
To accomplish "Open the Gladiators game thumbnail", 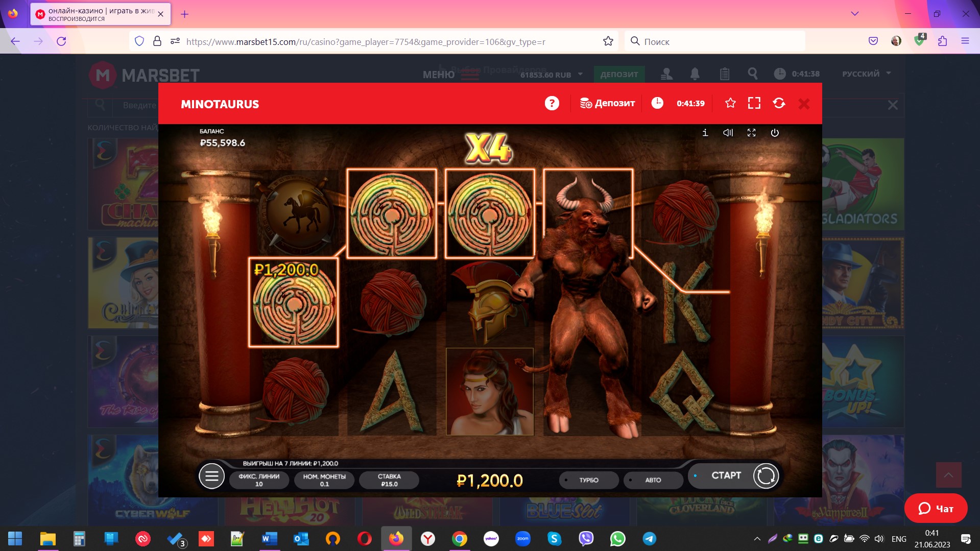I will pyautogui.click(x=863, y=184).
